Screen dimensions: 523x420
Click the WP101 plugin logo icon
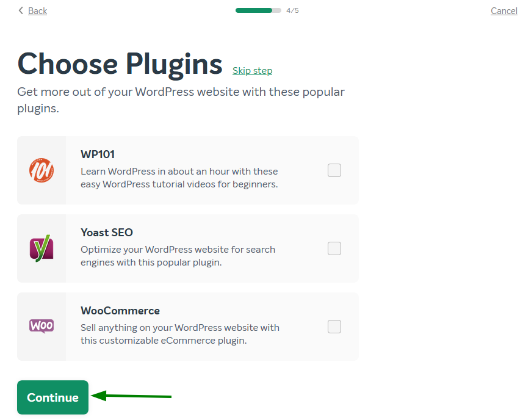point(41,170)
